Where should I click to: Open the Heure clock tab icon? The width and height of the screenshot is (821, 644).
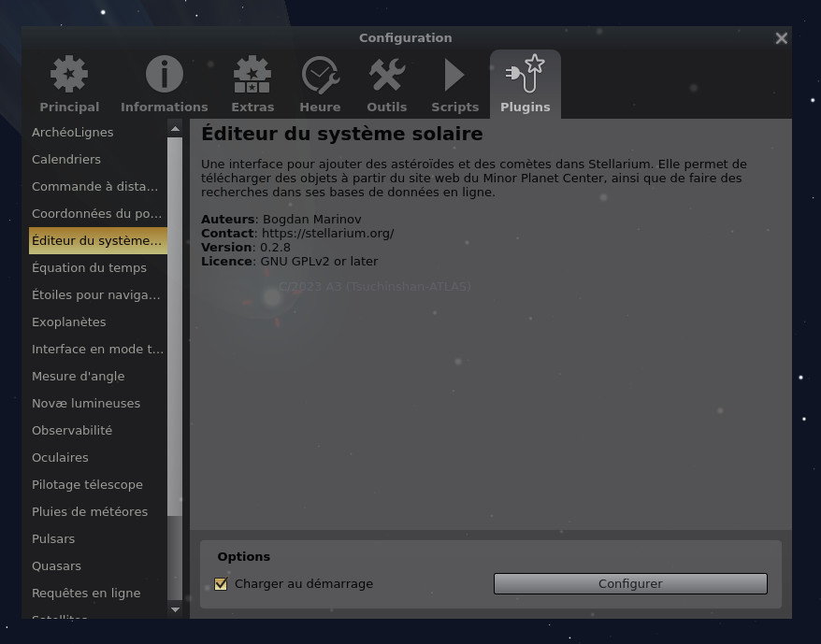click(320, 75)
